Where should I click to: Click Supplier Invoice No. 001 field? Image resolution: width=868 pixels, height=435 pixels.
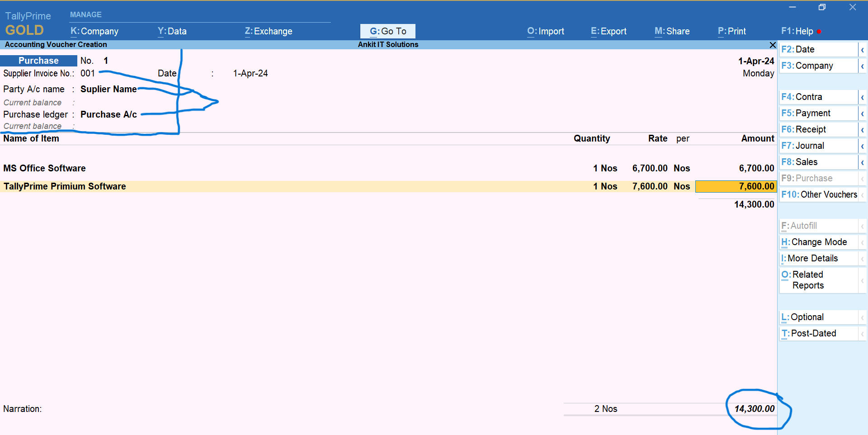click(x=88, y=73)
